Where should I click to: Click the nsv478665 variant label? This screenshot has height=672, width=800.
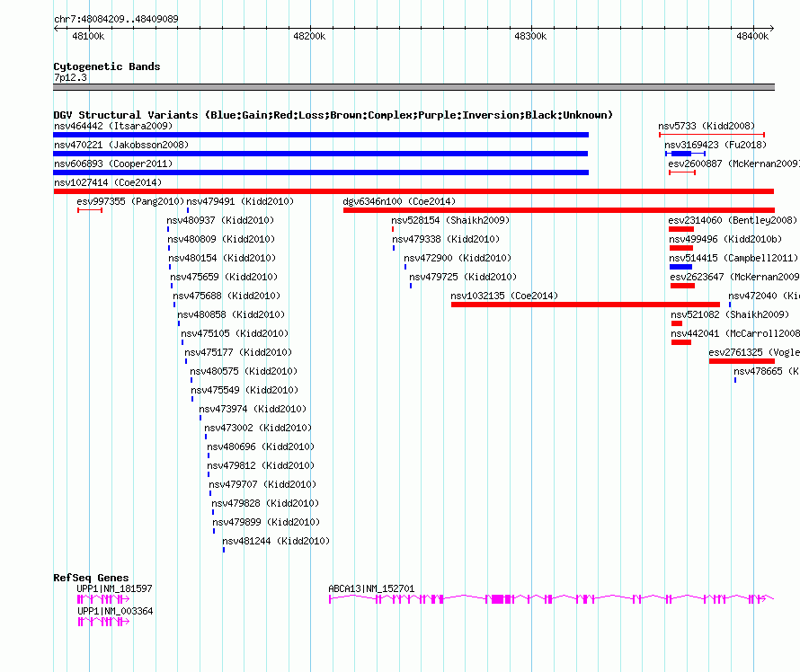[x=767, y=371]
